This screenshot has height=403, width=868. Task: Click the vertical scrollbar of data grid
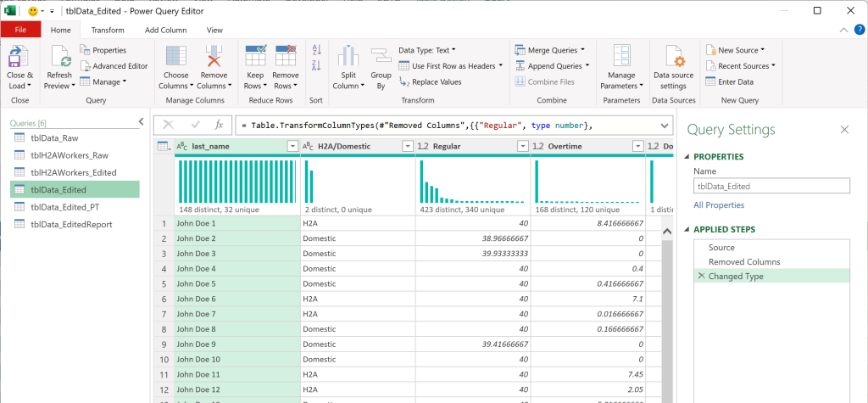(x=666, y=322)
